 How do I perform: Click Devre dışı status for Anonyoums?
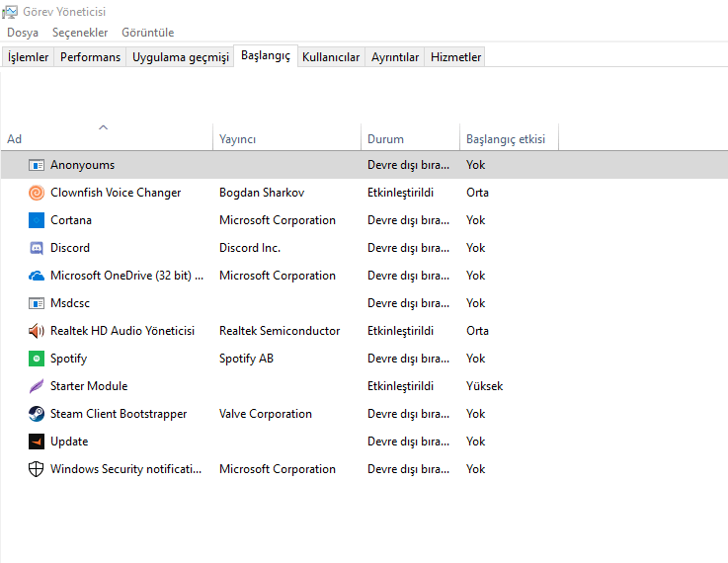(x=408, y=165)
